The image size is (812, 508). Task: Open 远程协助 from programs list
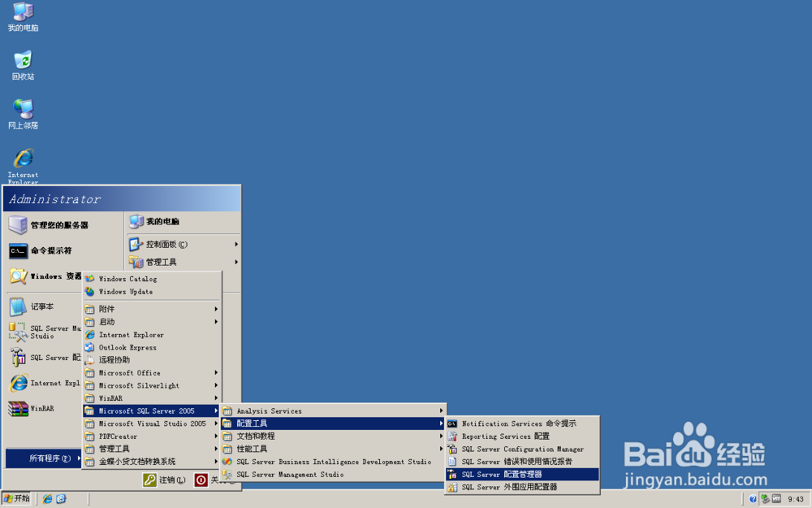point(153,360)
